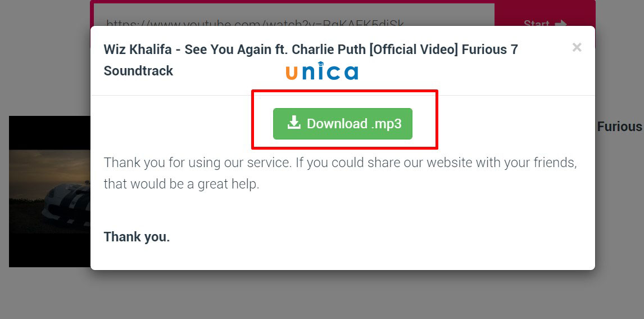Click the download arrow icon in green button

(x=294, y=123)
